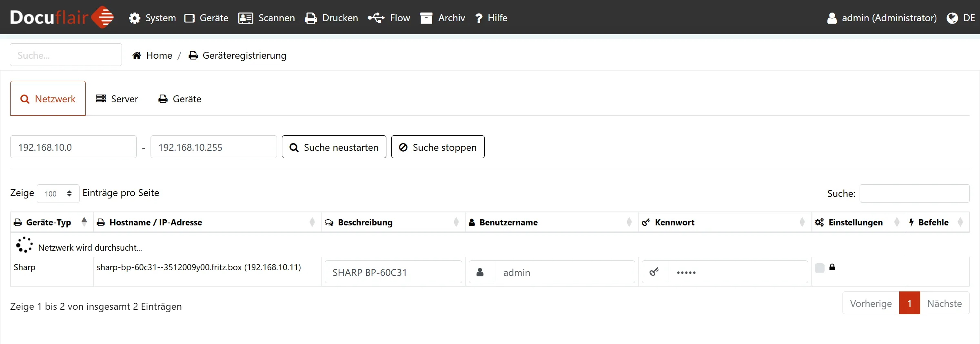Click the user icon in Benutzername field
The image size is (980, 344).
tap(481, 272)
